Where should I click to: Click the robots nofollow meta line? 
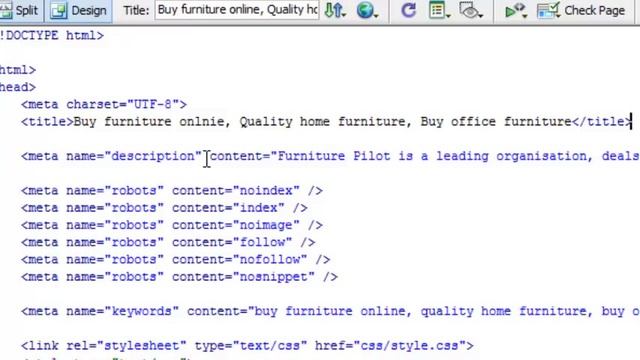pyautogui.click(x=176, y=260)
